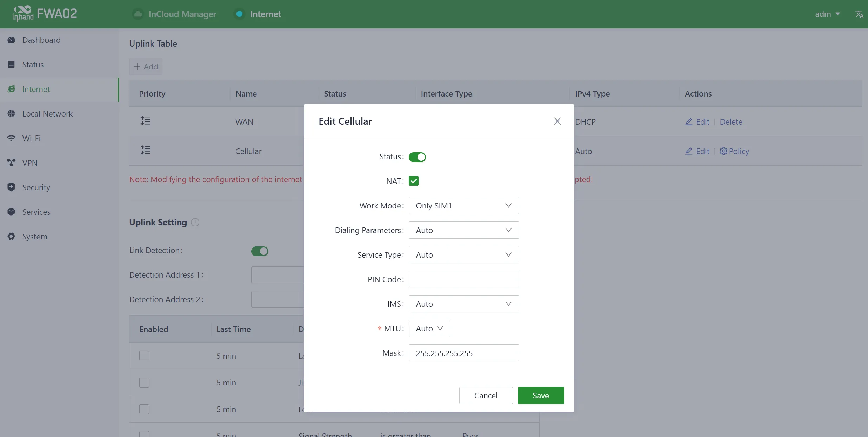This screenshot has height=437, width=868.
Task: Open the Work Mode dropdown
Action: 464,205
